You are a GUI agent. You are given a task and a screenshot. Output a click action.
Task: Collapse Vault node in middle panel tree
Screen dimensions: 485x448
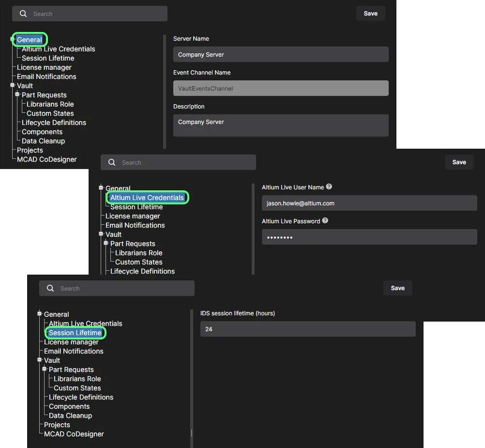click(x=101, y=234)
